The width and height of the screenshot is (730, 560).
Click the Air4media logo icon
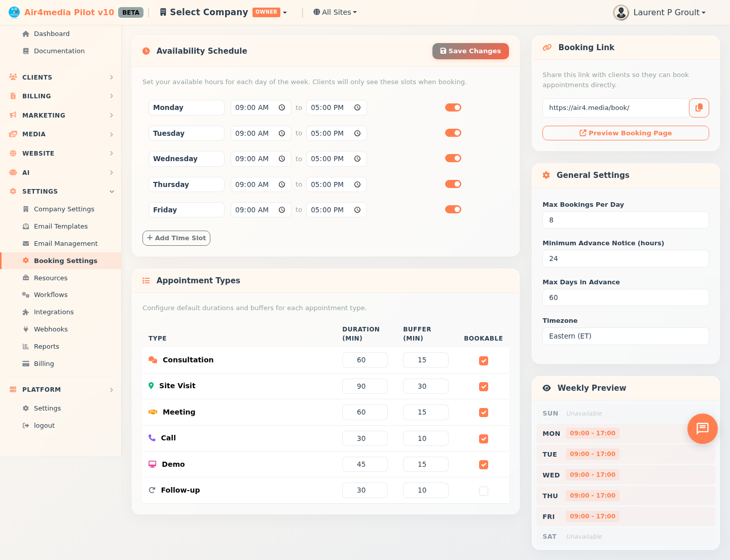point(14,12)
